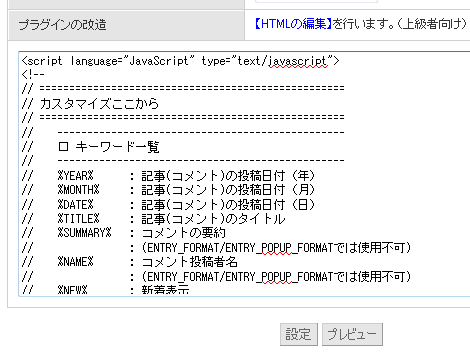Click the %MONTH% keyword text
Screen dimensions: 470x362
click(78, 190)
